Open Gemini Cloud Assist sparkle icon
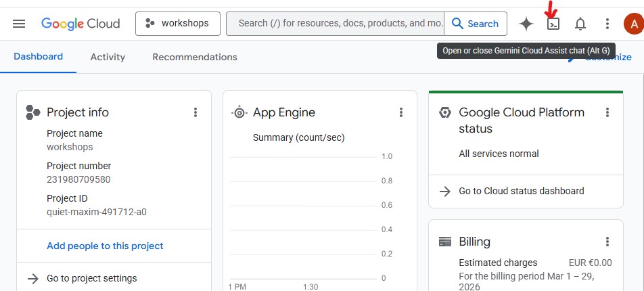Viewport: 644px width, 291px height. pos(526,24)
